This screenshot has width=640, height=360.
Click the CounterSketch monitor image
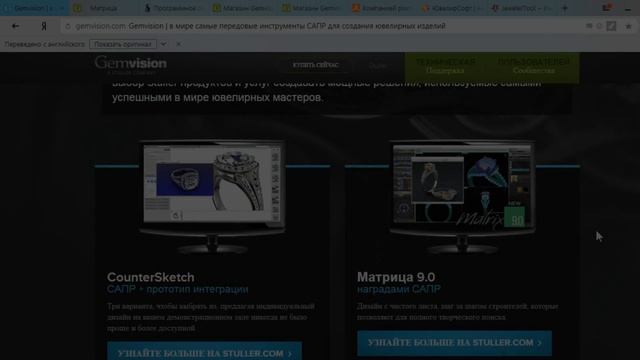point(212,196)
